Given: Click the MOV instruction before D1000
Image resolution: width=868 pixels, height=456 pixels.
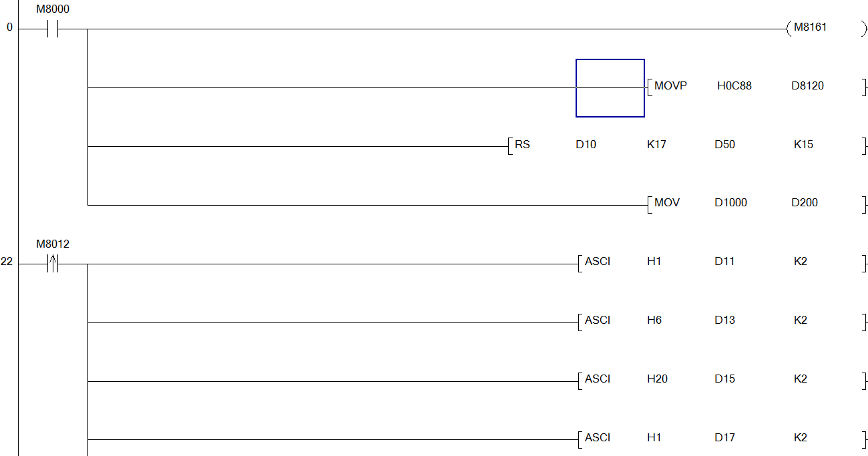Looking at the screenshot, I should coord(666,203).
